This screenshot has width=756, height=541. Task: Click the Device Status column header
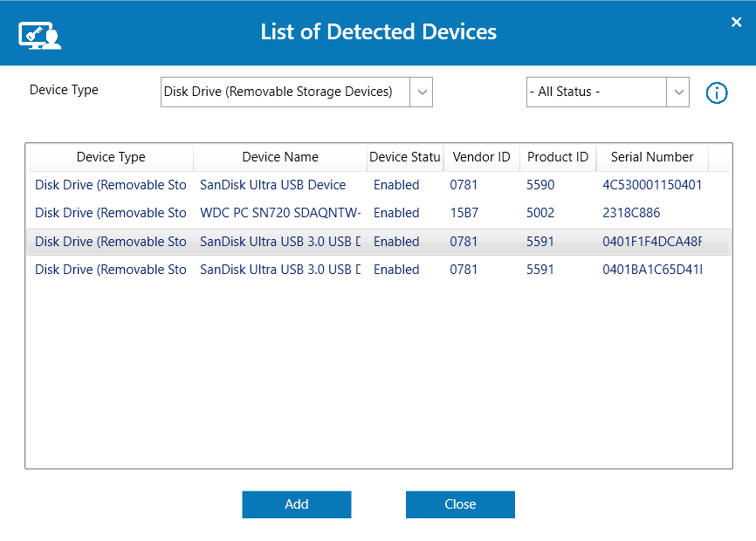(405, 157)
